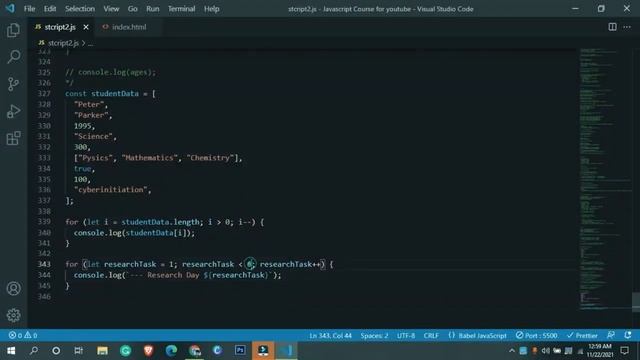Open Microsoft Edge from taskbar
The height and width of the screenshot is (360, 640).
click(x=171, y=351)
